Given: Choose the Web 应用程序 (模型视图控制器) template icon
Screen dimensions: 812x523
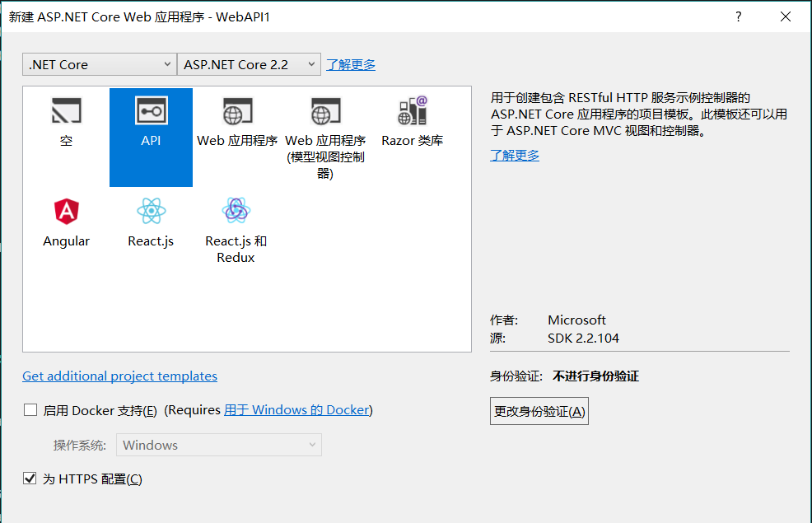Looking at the screenshot, I should click(x=326, y=111).
